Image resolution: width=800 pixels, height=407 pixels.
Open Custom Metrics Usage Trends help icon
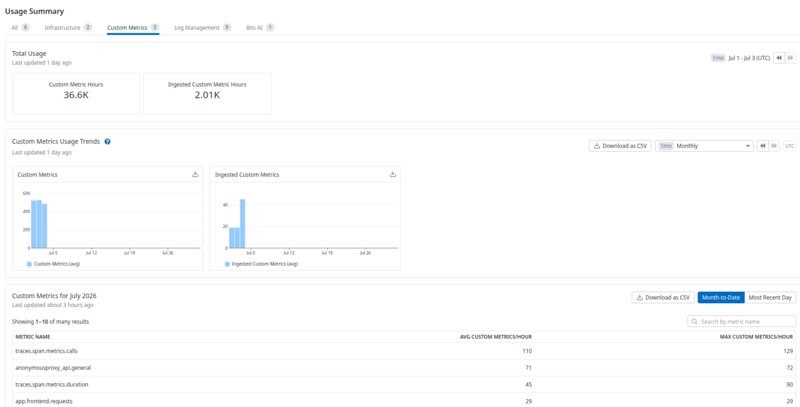(107, 142)
